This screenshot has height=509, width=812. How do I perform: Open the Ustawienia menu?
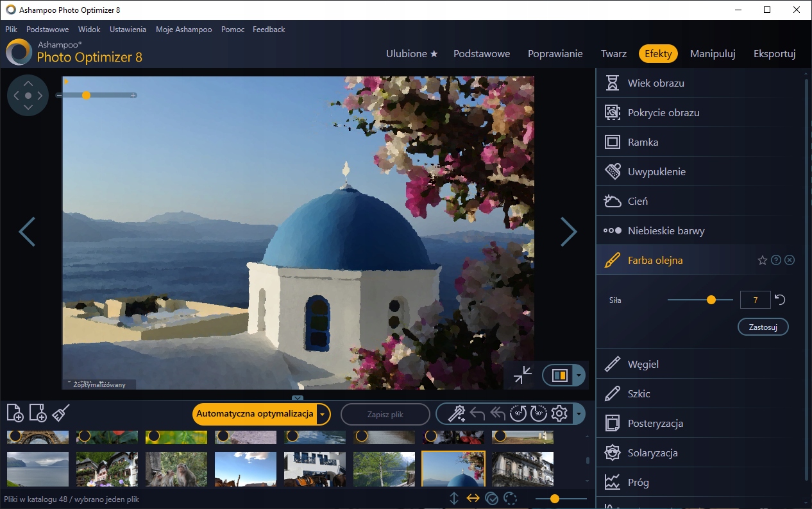[x=128, y=30]
